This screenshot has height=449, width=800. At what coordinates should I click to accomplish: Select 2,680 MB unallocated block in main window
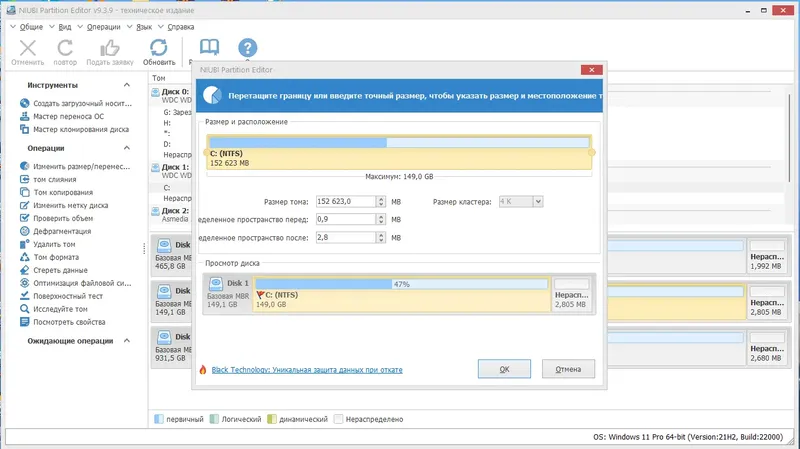(766, 347)
